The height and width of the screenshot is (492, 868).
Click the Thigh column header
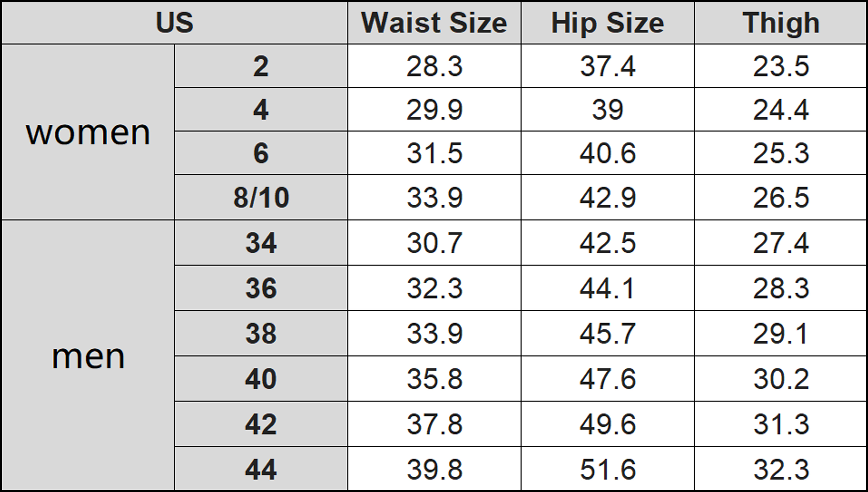(x=781, y=23)
